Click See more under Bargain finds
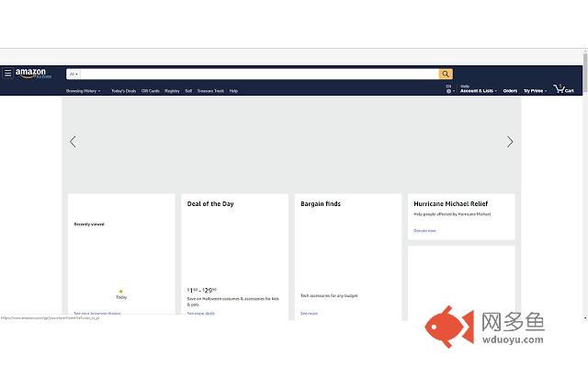The width and height of the screenshot is (588, 368). coord(309,313)
